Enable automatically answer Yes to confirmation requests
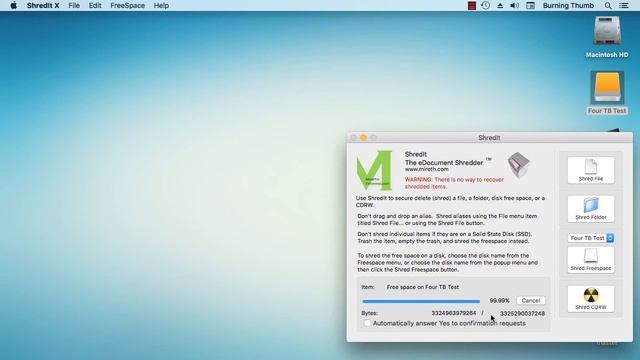Viewport: 640px width, 360px height. (367, 323)
